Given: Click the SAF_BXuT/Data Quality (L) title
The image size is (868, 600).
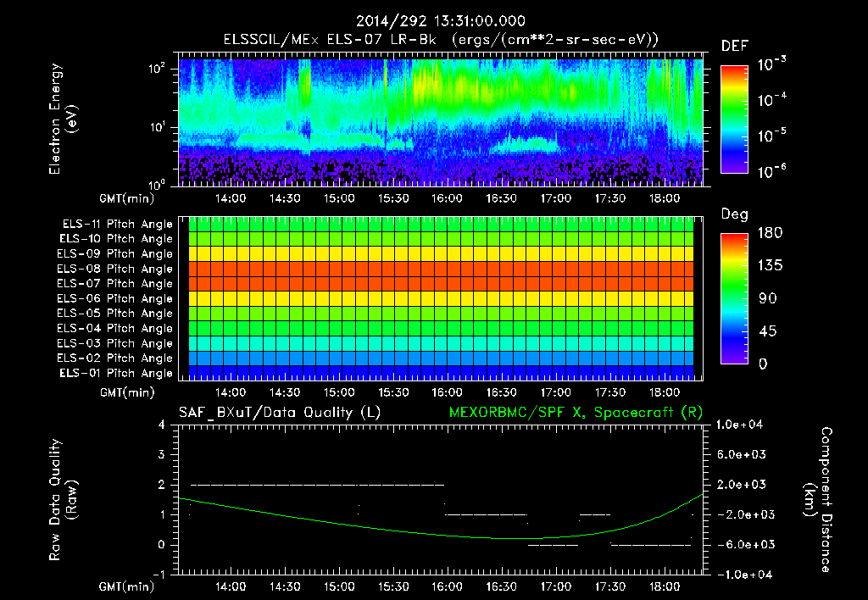Looking at the screenshot, I should 280,413.
